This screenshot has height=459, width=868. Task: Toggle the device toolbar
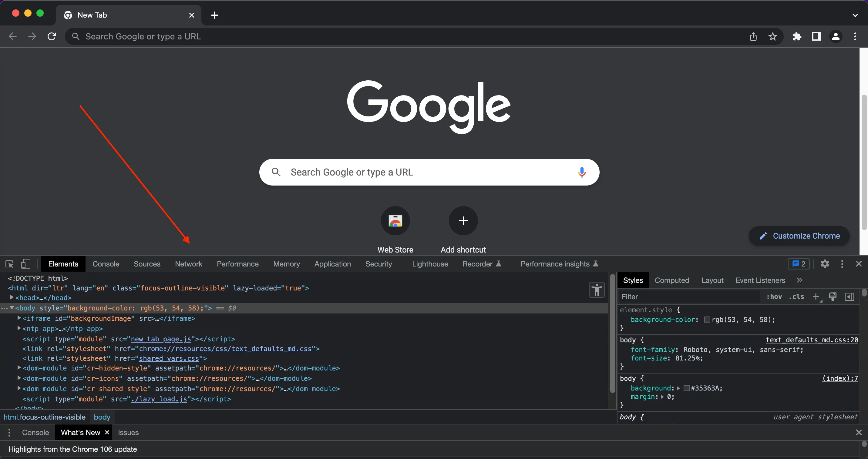coord(25,264)
